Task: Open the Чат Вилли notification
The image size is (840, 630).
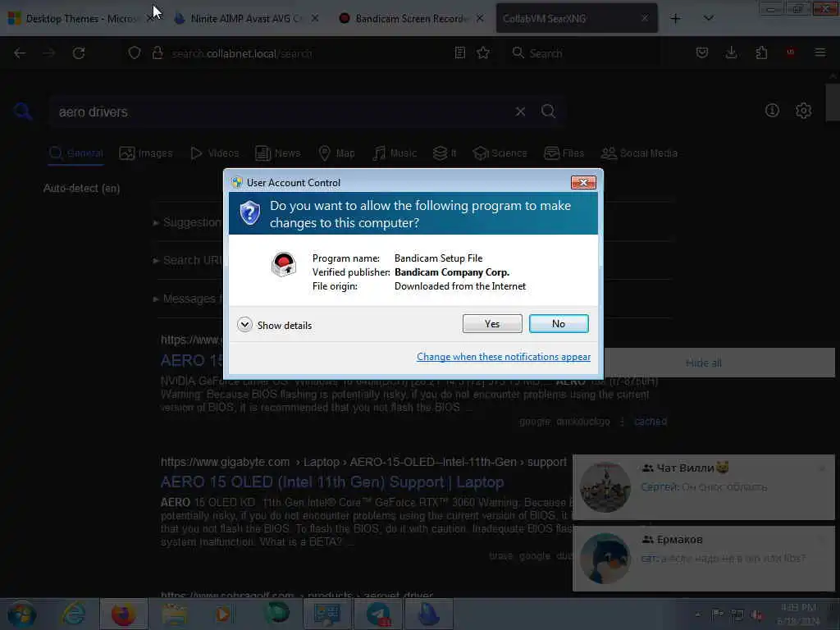Action: tap(704, 486)
